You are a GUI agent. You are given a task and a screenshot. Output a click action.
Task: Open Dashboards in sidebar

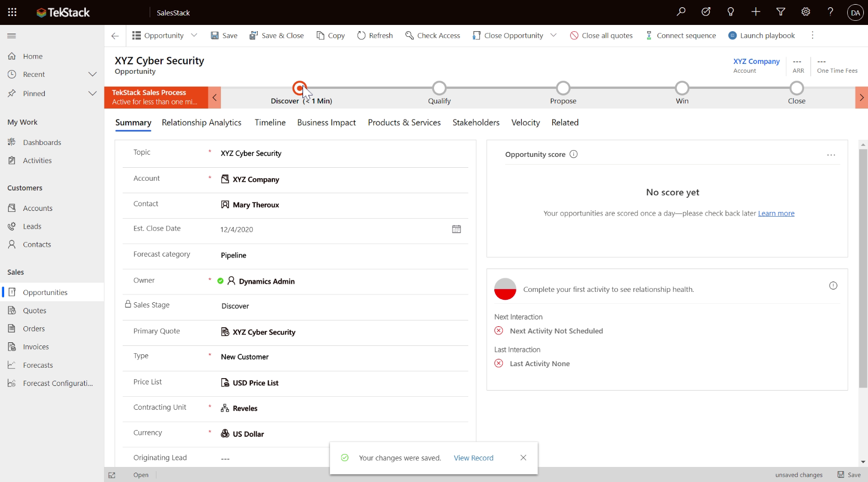point(52,142)
